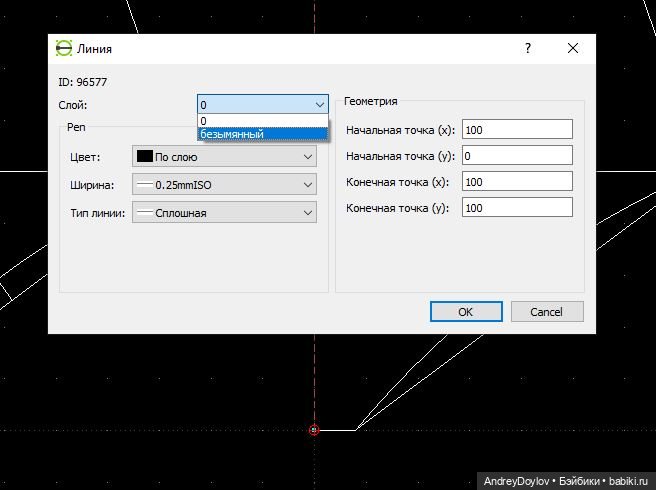Open the Цвет "По слою" dropdown

(x=224, y=157)
